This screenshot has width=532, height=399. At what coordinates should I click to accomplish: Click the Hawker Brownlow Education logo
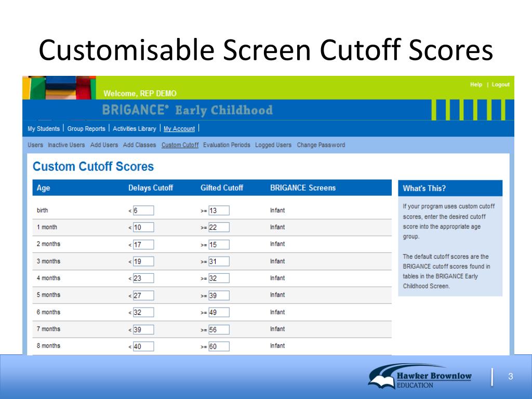(420, 376)
